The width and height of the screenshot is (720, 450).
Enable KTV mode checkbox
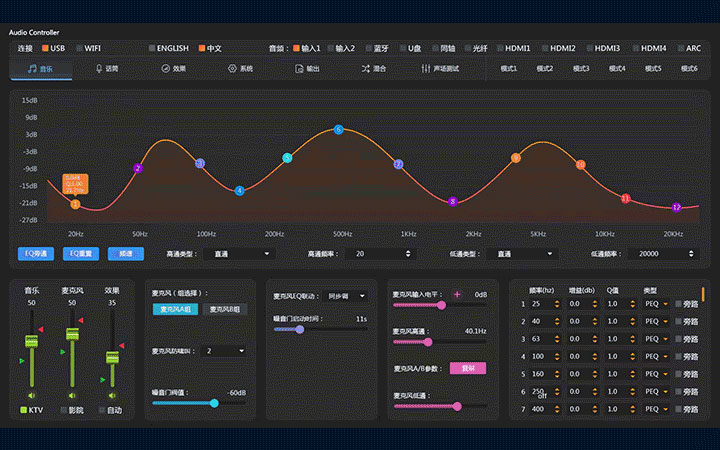[23, 410]
